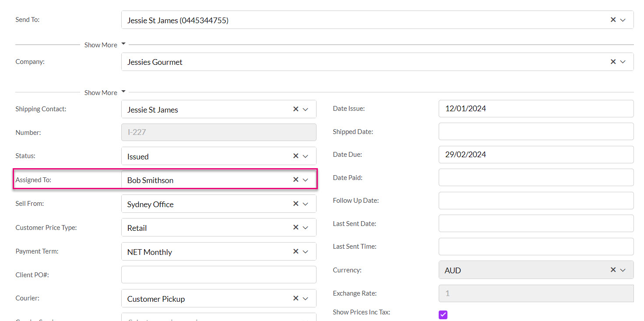This screenshot has height=321, width=644.
Task: Click the Customer Pickup value text
Action: [156, 299]
